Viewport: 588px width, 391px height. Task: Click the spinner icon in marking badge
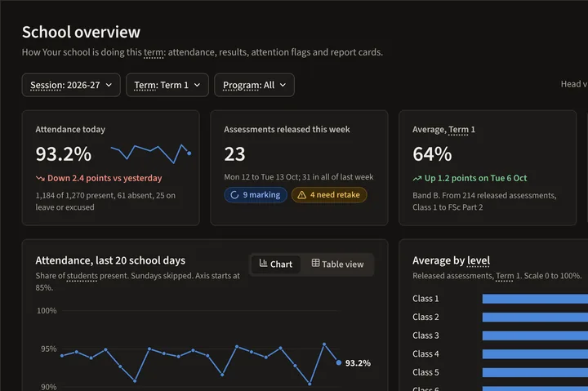[234, 195]
